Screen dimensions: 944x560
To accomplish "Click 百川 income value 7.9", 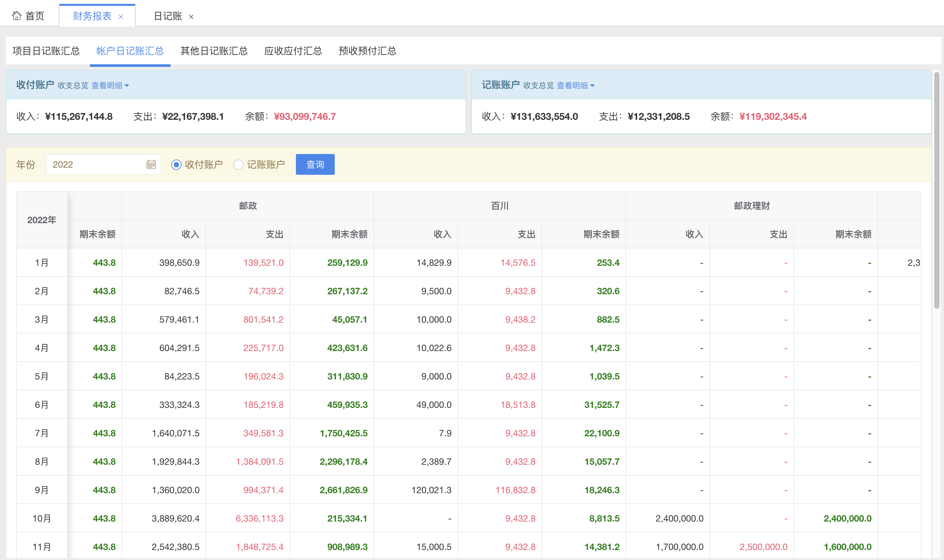I will (445, 433).
